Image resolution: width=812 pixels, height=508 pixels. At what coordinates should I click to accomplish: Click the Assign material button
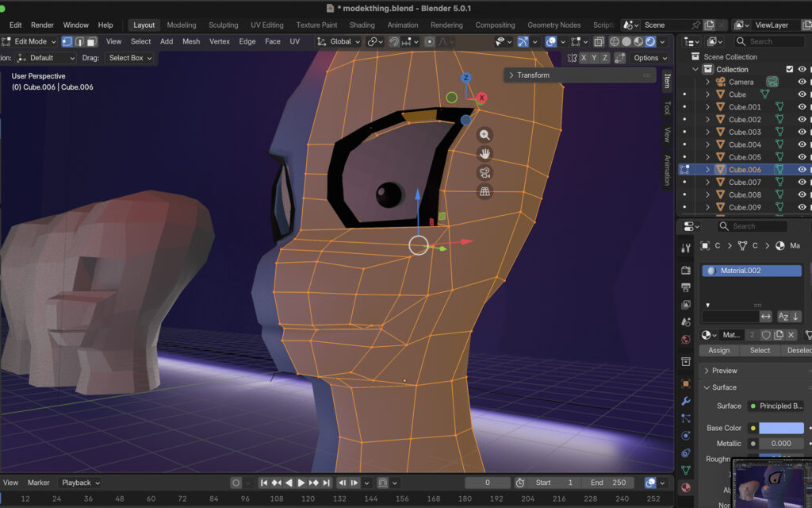click(718, 350)
